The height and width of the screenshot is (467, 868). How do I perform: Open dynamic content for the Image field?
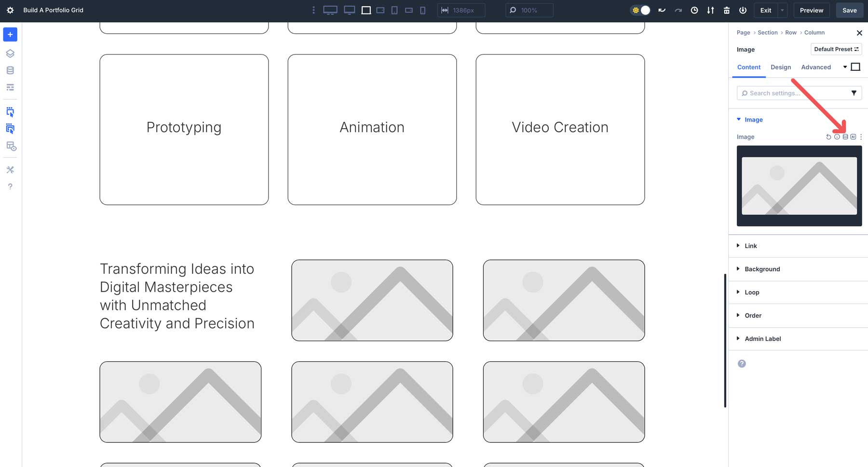point(845,137)
